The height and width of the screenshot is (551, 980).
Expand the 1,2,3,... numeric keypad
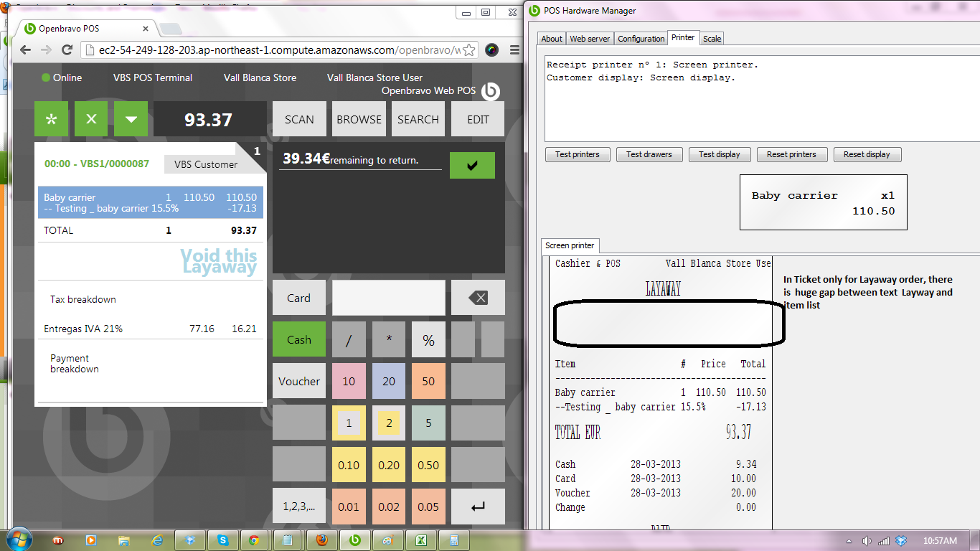[298, 506]
